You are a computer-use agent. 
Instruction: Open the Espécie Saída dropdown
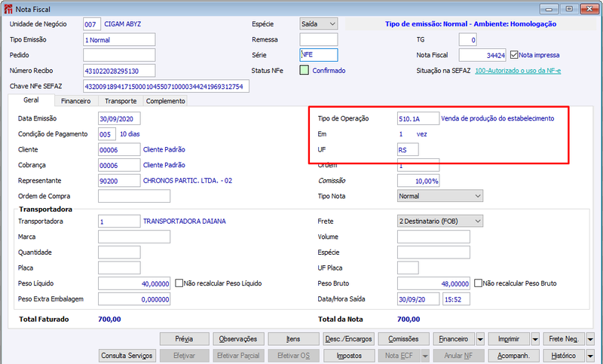click(319, 24)
